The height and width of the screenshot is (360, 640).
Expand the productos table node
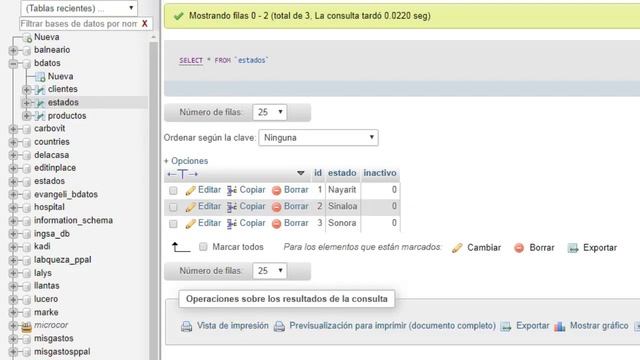click(x=27, y=116)
